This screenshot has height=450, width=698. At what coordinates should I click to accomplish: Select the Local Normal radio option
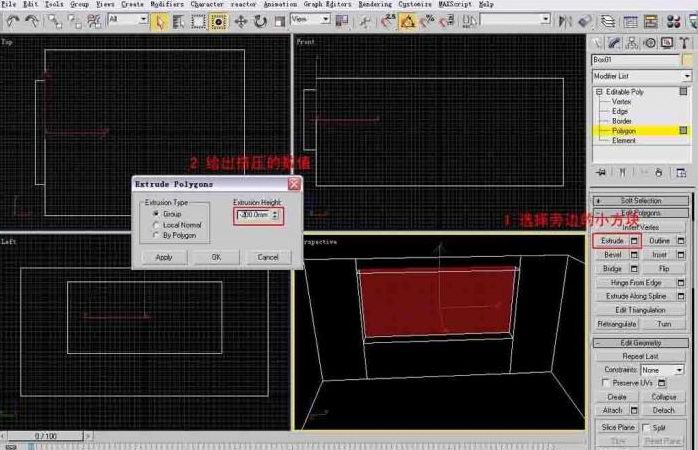tap(156, 225)
